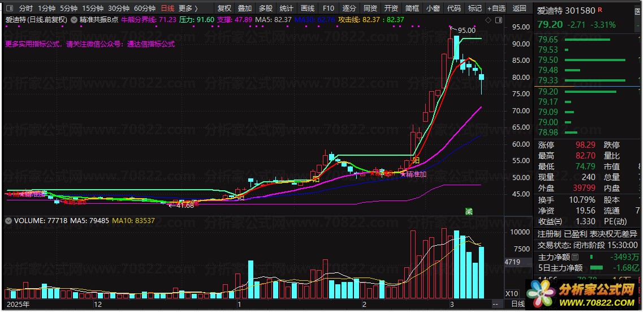Click the X10 volume scale button
644x312 pixels.
(511, 293)
